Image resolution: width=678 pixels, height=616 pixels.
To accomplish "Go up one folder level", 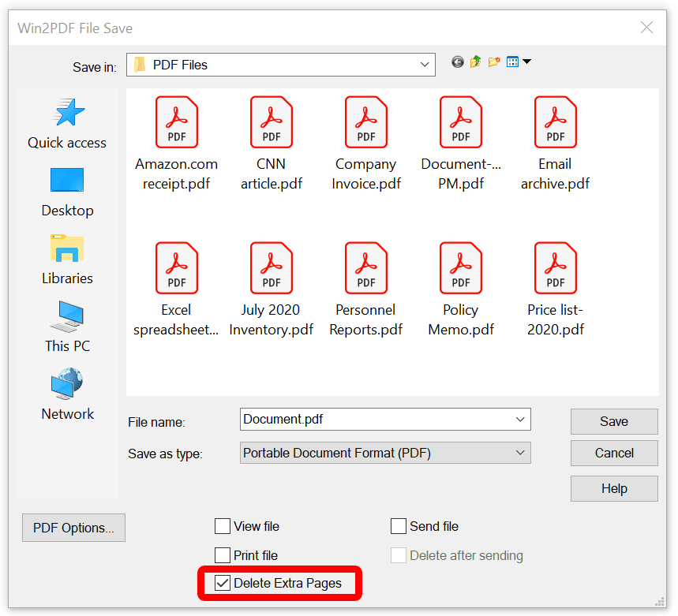I will click(476, 62).
